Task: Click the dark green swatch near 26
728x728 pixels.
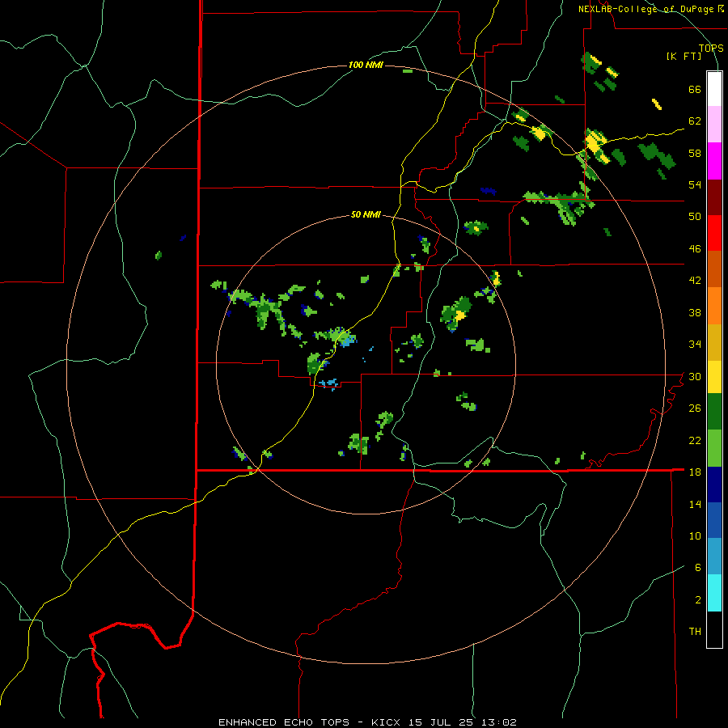Action: coord(714,412)
